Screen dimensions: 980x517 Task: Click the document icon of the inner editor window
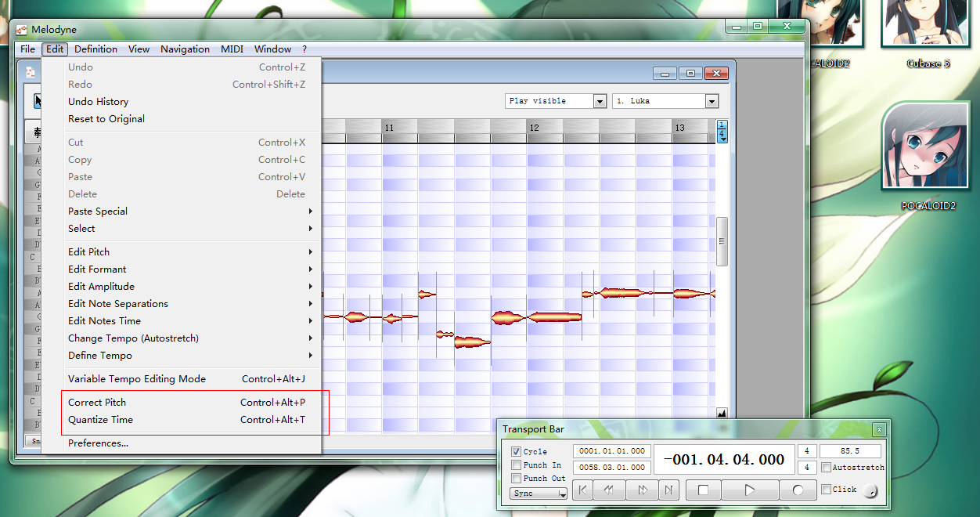click(x=30, y=73)
